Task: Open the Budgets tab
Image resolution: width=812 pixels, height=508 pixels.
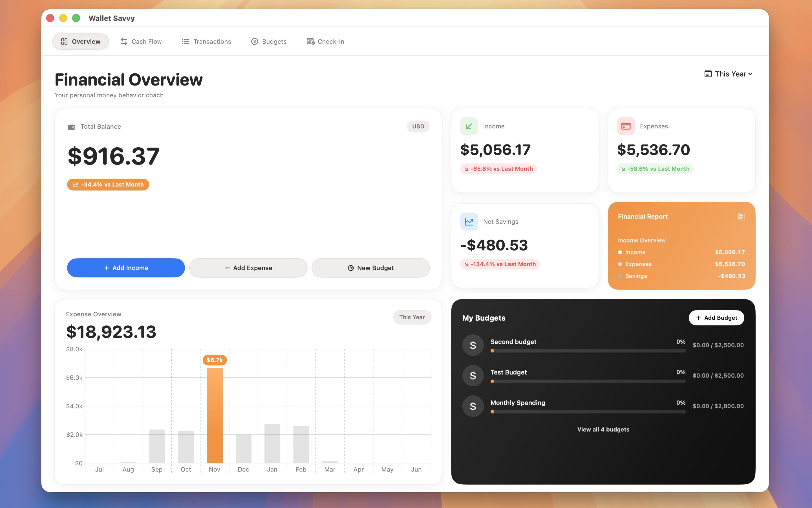Action: coord(269,41)
